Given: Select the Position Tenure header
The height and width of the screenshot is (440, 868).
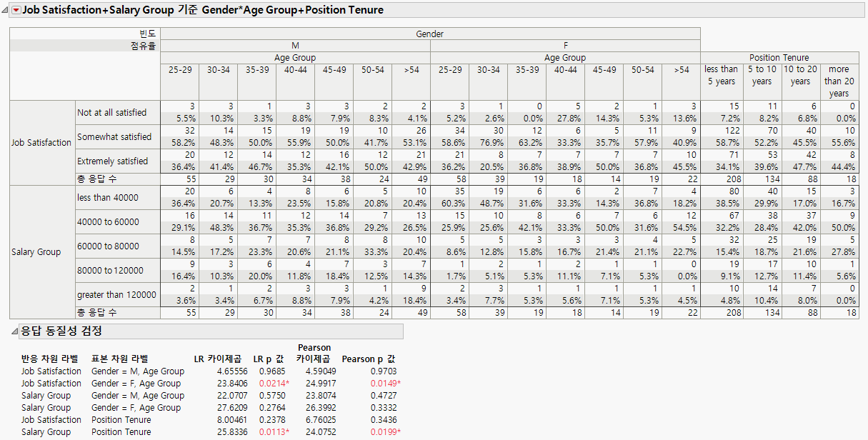Looking at the screenshot, I should [x=780, y=57].
